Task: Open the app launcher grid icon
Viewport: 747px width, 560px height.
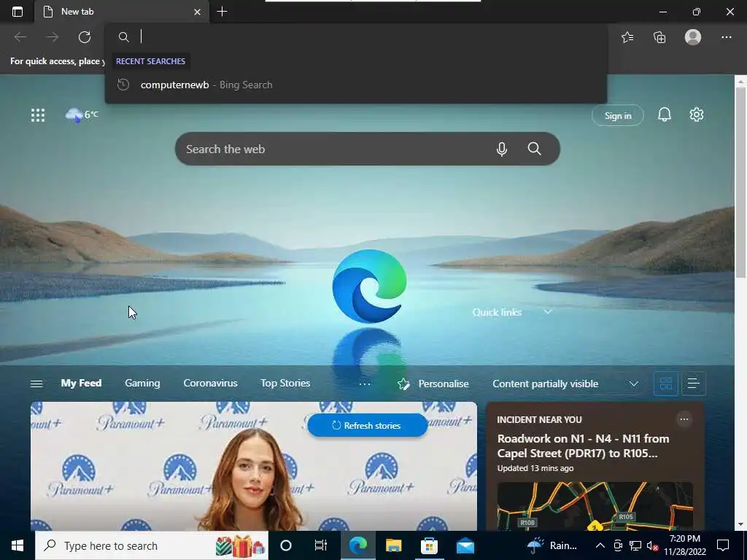Action: pyautogui.click(x=38, y=114)
